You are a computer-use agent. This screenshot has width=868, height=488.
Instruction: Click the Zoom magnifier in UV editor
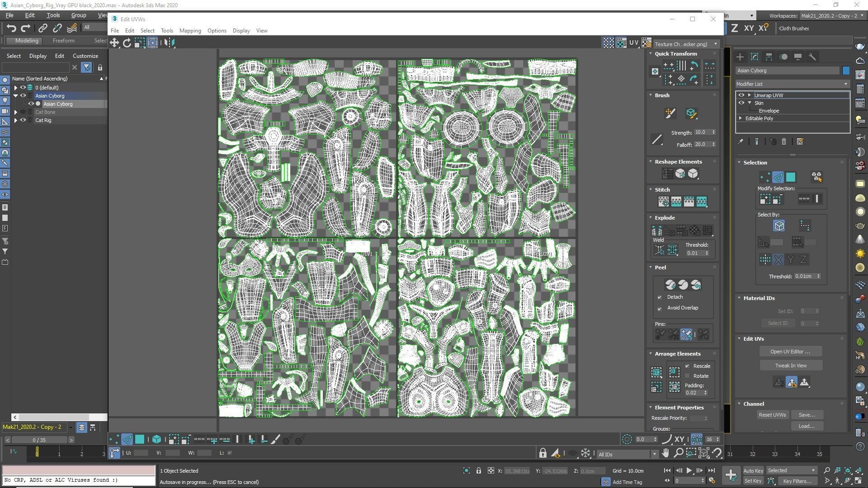[x=678, y=453]
